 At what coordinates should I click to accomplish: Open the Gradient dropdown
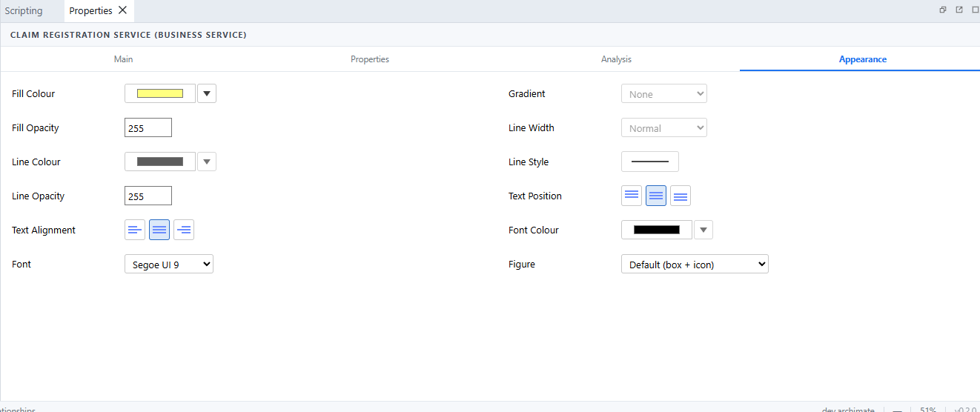(x=664, y=93)
